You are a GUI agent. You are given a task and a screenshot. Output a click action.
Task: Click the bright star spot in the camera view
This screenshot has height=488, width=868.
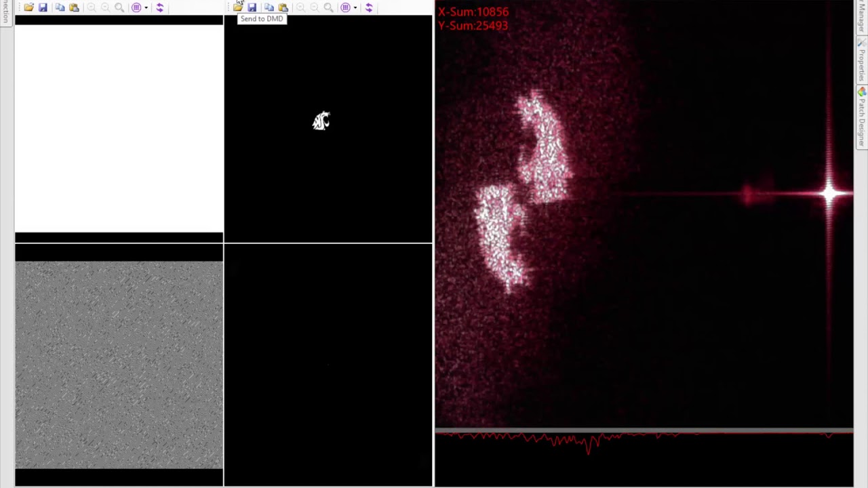(829, 195)
